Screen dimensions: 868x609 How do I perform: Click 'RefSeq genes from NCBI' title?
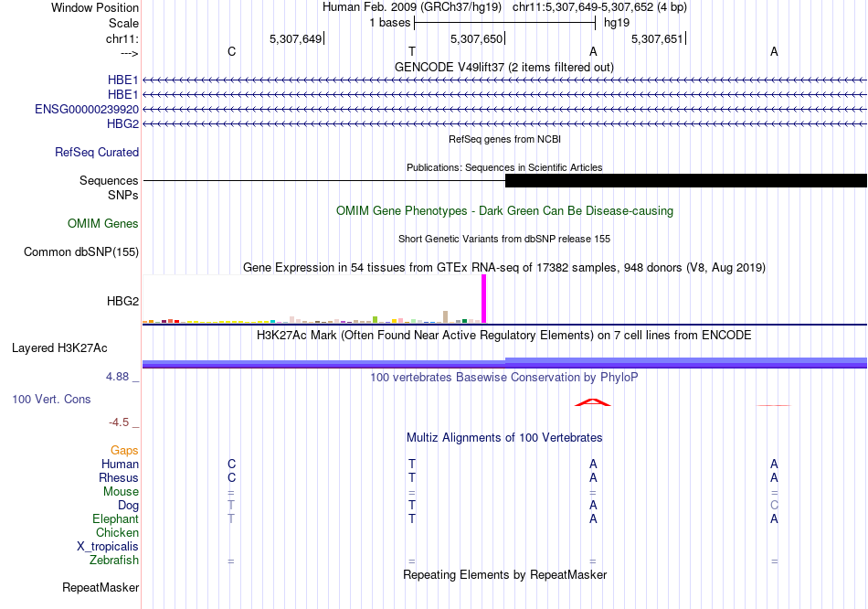coord(504,139)
